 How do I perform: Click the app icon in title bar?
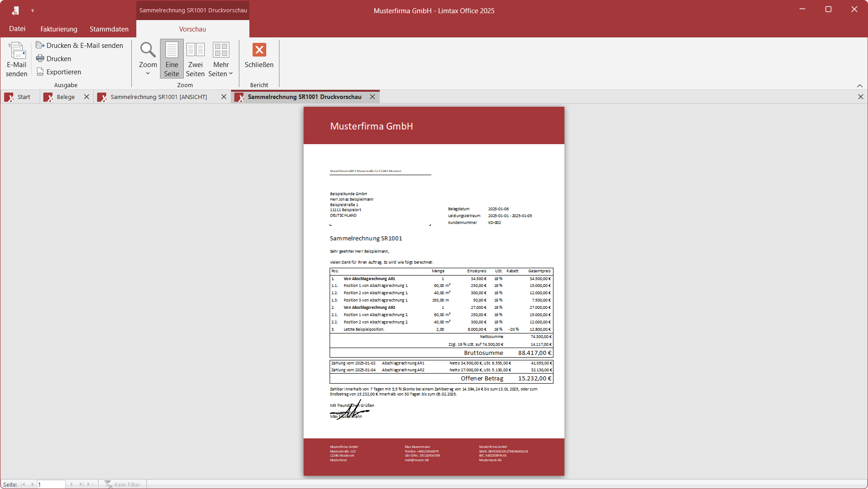pos(15,10)
